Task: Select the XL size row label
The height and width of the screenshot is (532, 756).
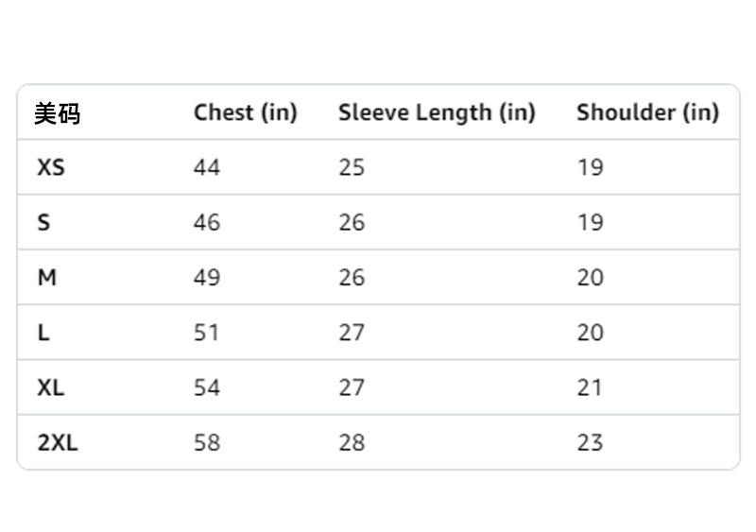Action: 51,387
